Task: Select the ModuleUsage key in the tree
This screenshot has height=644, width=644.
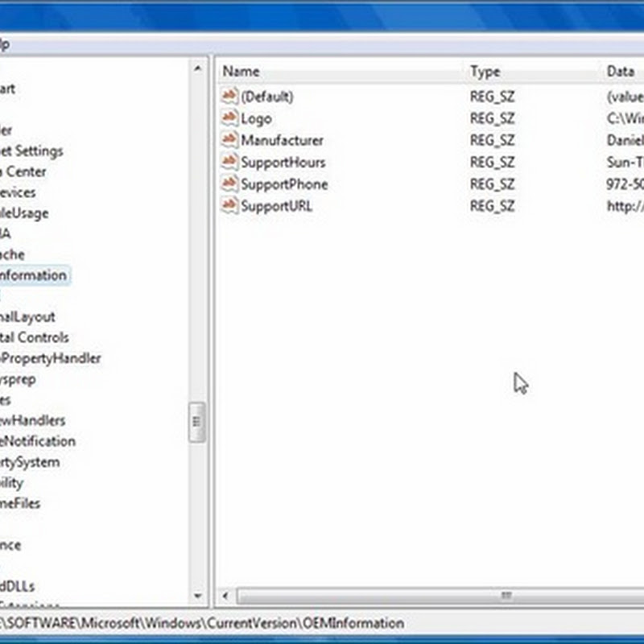Action: (x=24, y=213)
